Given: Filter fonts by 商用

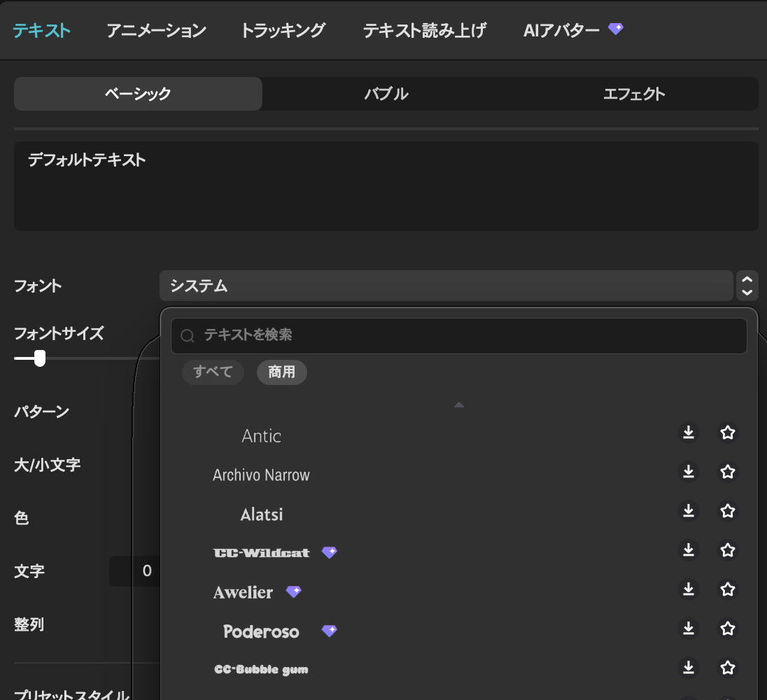Looking at the screenshot, I should tap(282, 372).
